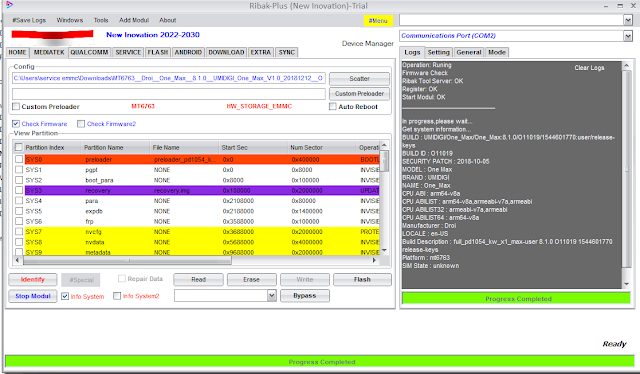
Task: Click Clear Logs in the log panel
Action: coord(589,68)
